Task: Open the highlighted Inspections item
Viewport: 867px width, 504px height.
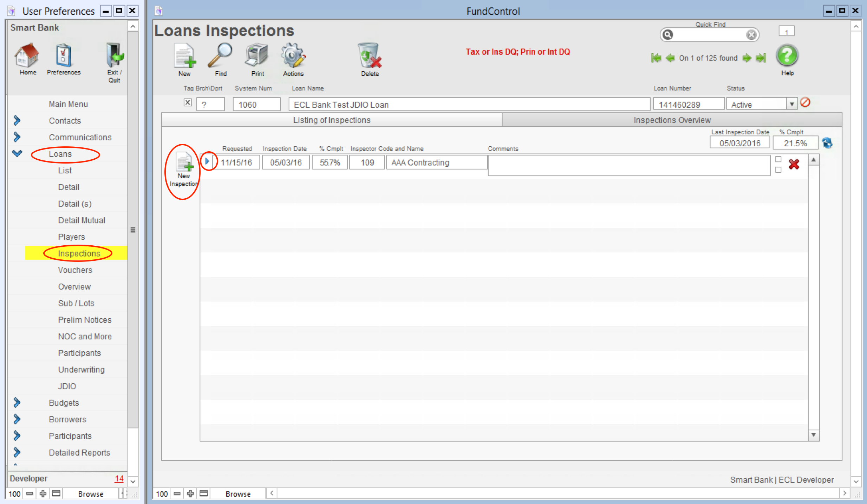Action: [79, 253]
